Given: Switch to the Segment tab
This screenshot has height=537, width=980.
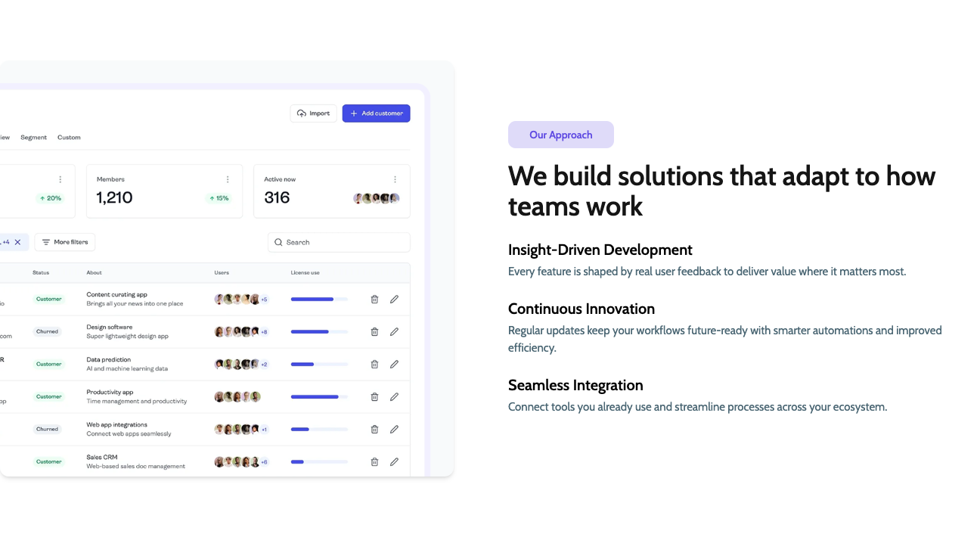Looking at the screenshot, I should 33,138.
